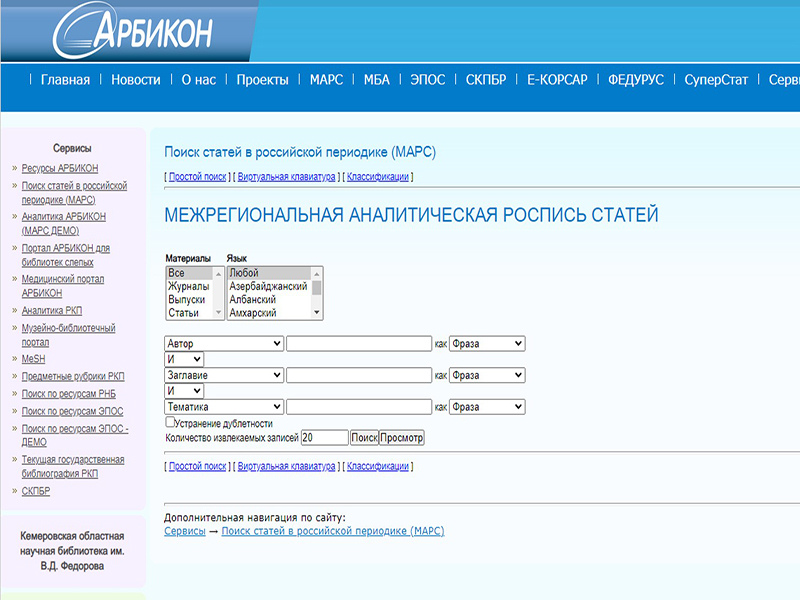Open Фраза dropdown in Тематика row
Screen dimensions: 800x600
pos(487,407)
